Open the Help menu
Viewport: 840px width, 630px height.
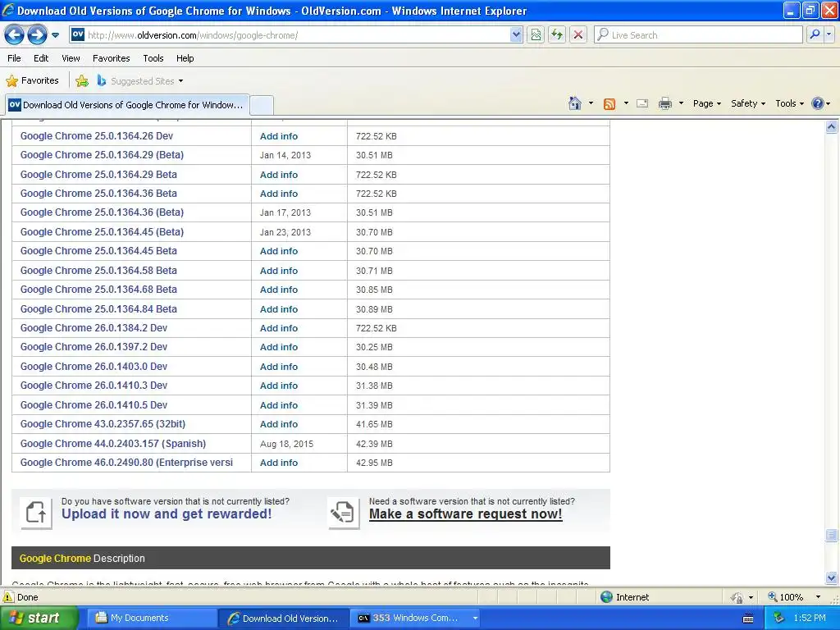click(x=185, y=58)
